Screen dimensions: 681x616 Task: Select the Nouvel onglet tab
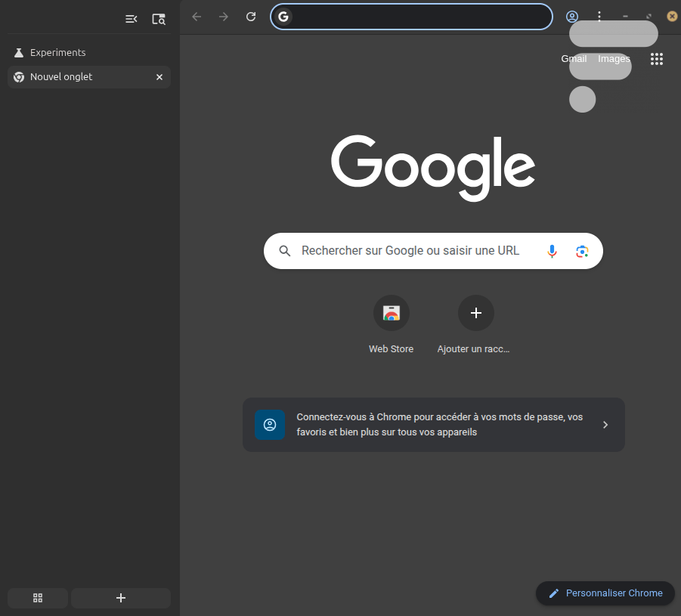tap(76, 77)
